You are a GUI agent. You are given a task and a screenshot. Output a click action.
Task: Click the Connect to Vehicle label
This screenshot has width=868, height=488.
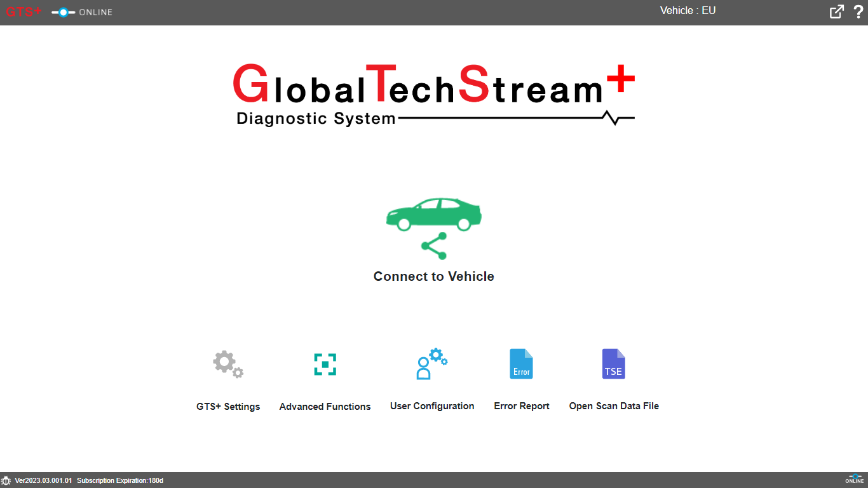(434, 276)
